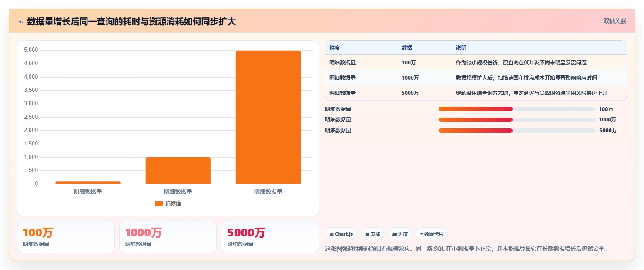Viewport: 644px width, 270px height.
Task: Click the 5,000 y-axis label
Action: coord(30,50)
